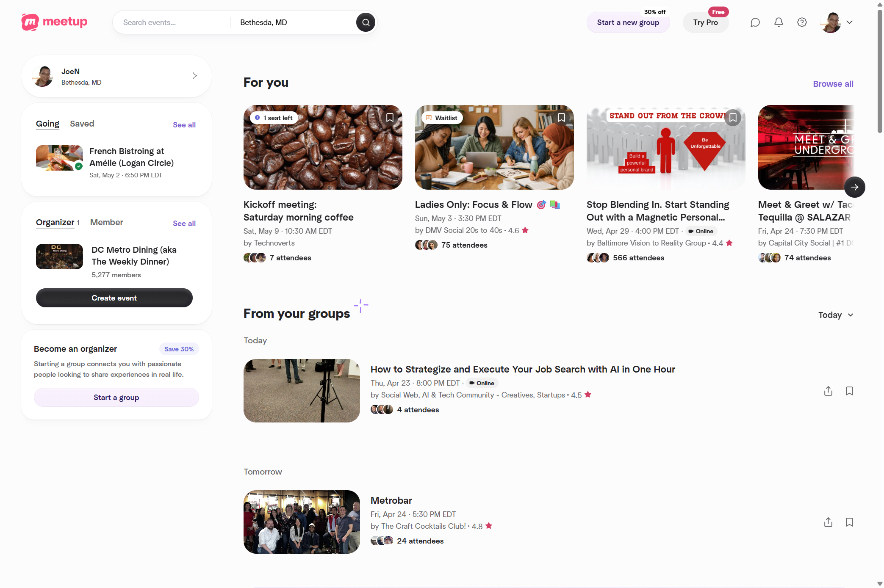Screen dimensions: 884x588
Task: Open JoeN profile card chevron
Action: tap(195, 76)
